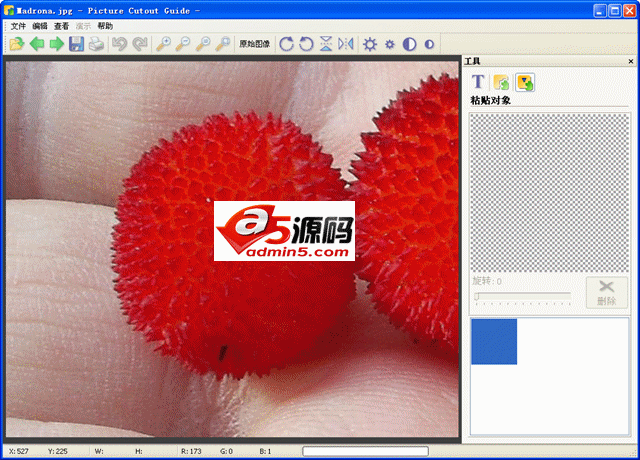
Task: Click the open file folder icon
Action: (17, 44)
